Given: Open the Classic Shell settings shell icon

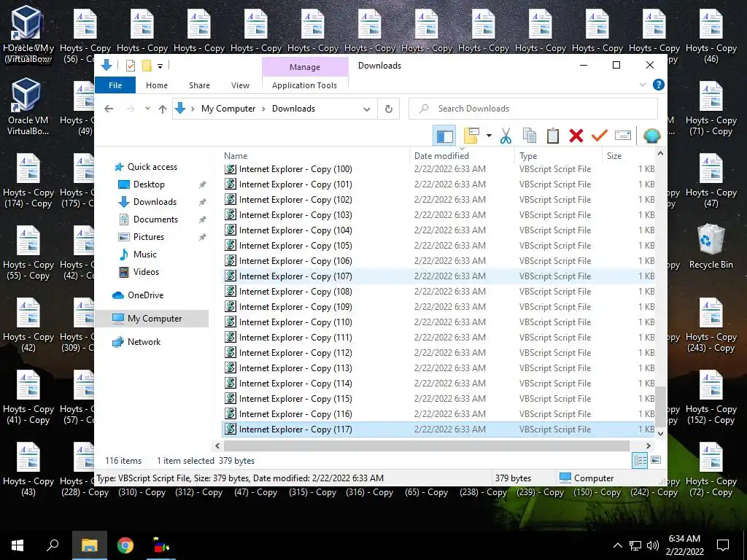Looking at the screenshot, I should pos(651,136).
